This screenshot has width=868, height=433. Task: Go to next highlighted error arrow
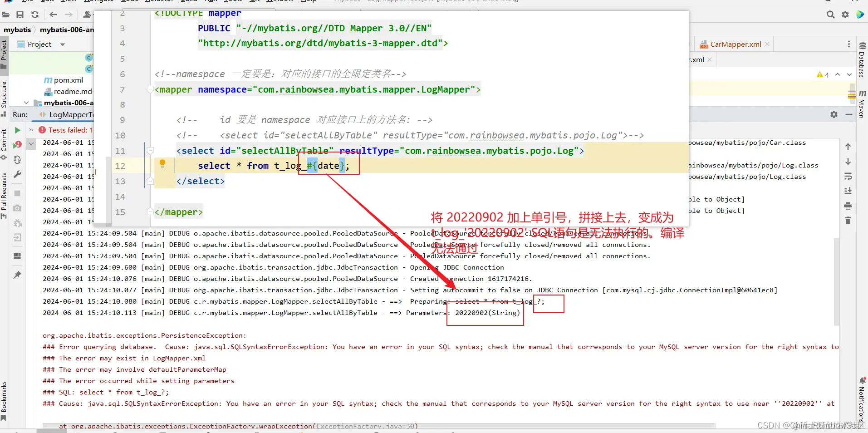tap(849, 74)
